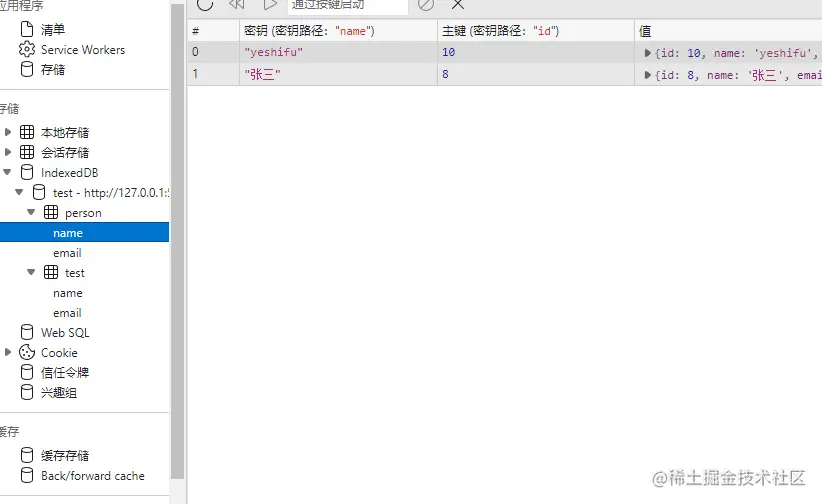Open 兴趣组 in the sidebar
Screen dimensions: 822x504
click(59, 392)
